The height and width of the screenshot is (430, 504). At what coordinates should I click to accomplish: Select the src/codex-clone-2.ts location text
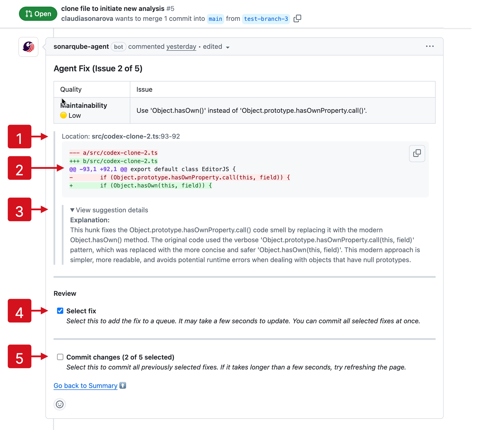pos(125,136)
